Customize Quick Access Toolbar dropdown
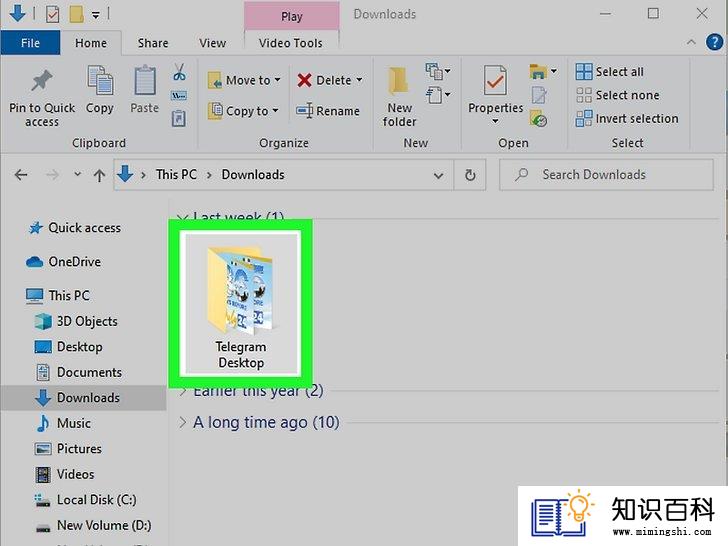This screenshot has width=728, height=546. click(x=95, y=15)
